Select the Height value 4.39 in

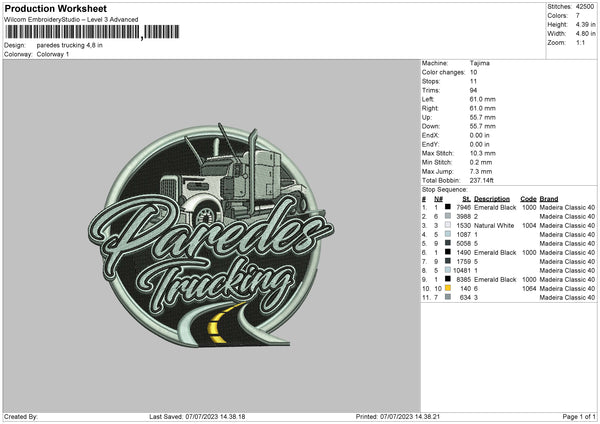pos(585,24)
